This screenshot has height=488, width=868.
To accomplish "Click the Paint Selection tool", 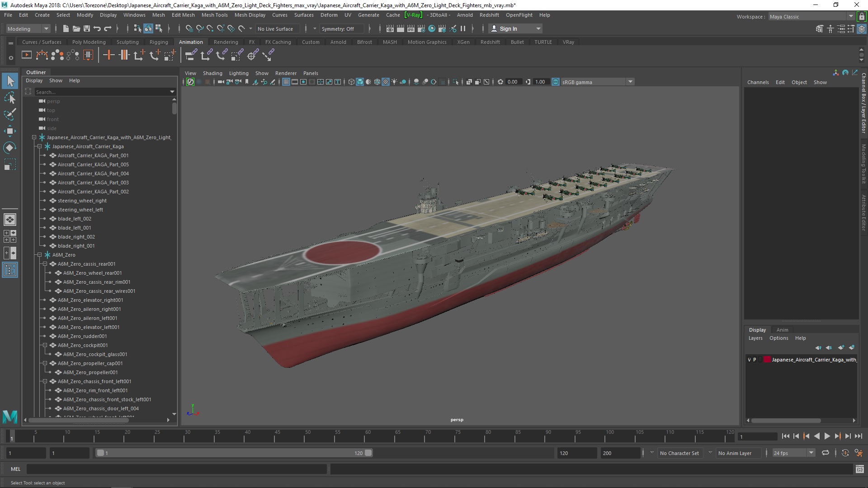I will click(9, 114).
